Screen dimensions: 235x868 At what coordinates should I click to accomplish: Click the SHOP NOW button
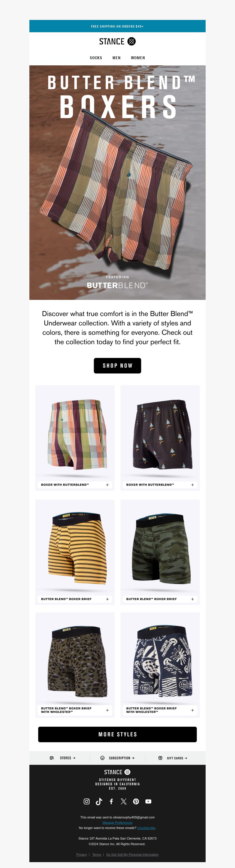[117, 365]
